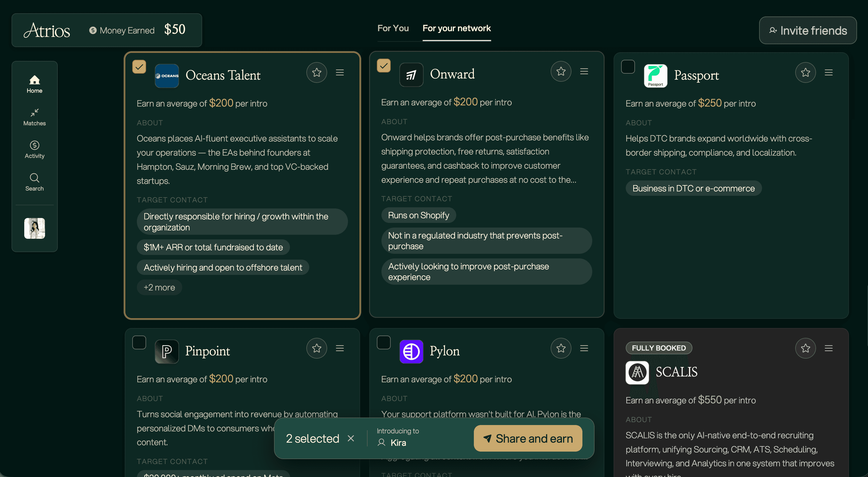Viewport: 868px width, 477px height.
Task: Click the Invite friends button
Action: point(808,30)
